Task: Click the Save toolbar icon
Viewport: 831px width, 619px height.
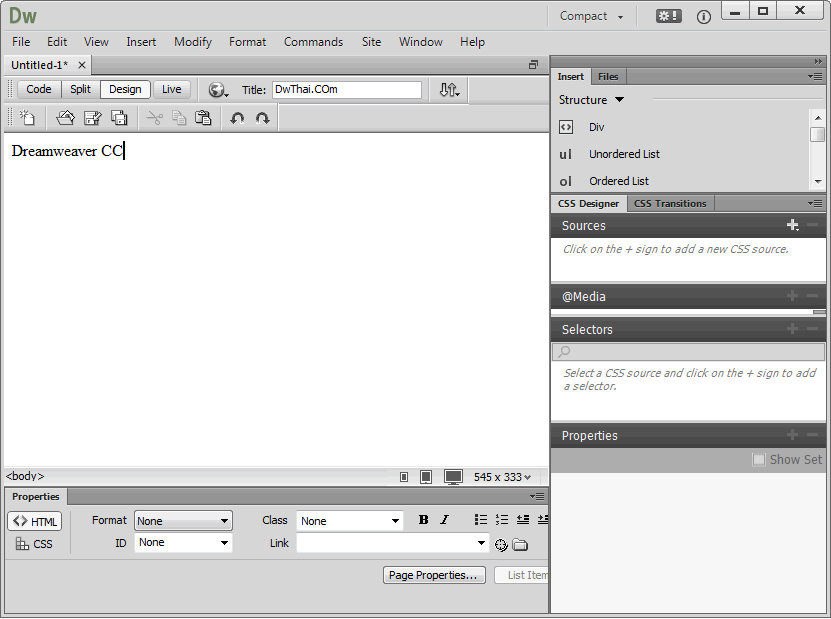Action: click(x=93, y=117)
